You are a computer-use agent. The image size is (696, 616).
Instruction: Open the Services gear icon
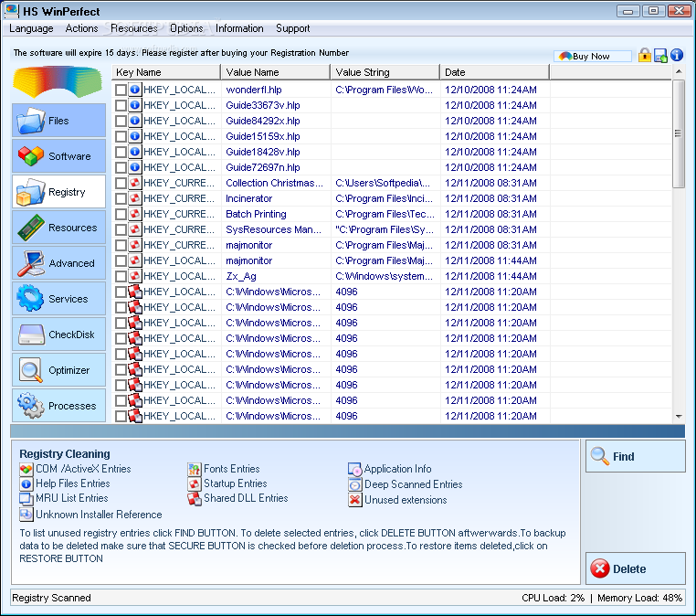coord(31,298)
